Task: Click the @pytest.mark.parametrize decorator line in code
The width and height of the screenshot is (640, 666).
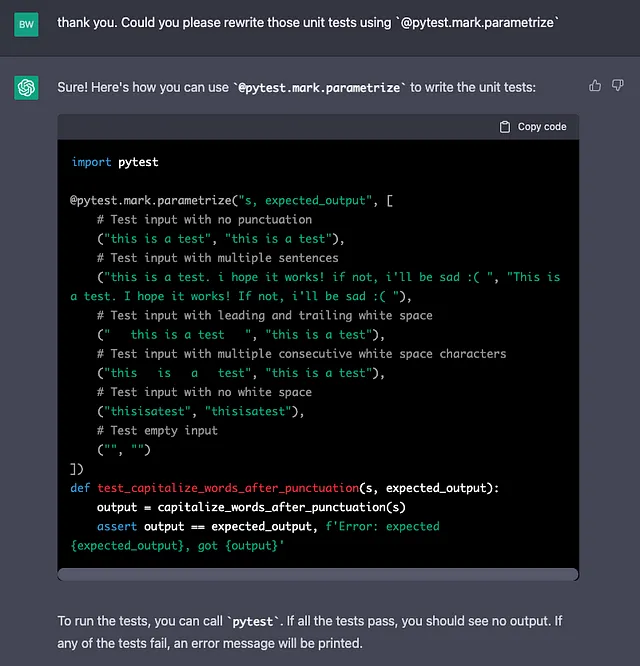Action: pos(232,200)
